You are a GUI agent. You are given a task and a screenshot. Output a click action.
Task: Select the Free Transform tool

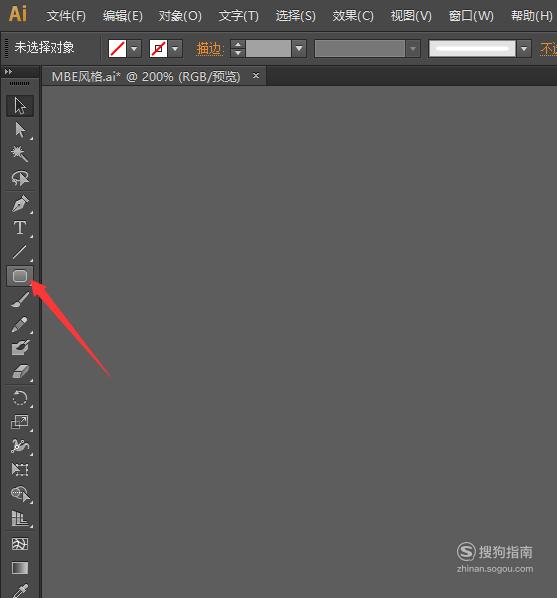20,470
